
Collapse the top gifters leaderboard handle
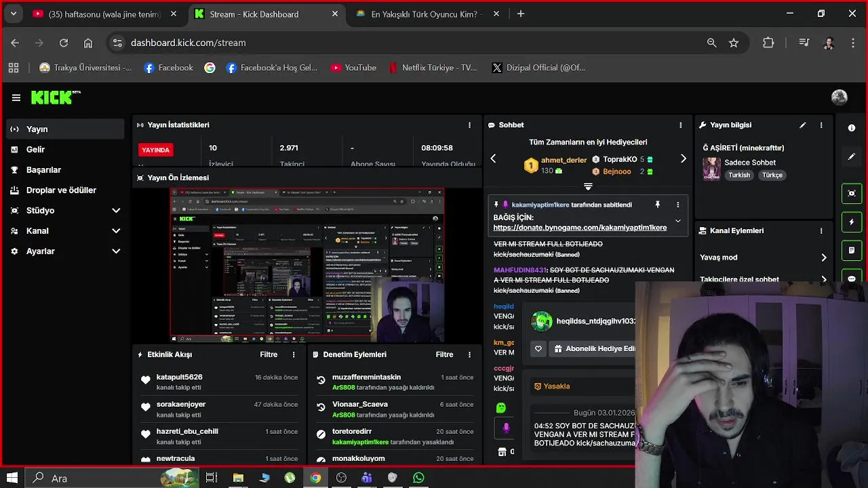pos(588,186)
